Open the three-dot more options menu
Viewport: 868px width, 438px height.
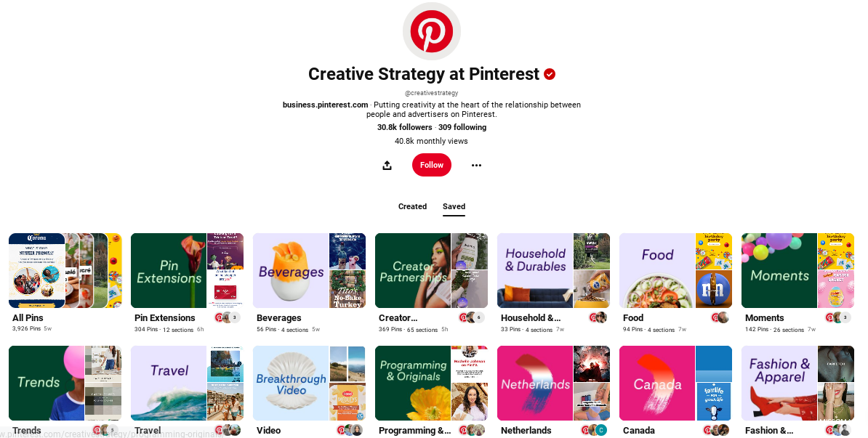pyautogui.click(x=476, y=165)
